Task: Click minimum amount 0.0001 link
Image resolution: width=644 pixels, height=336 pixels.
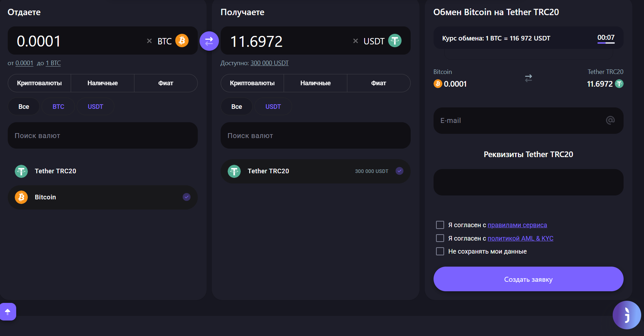Action: coord(24,63)
